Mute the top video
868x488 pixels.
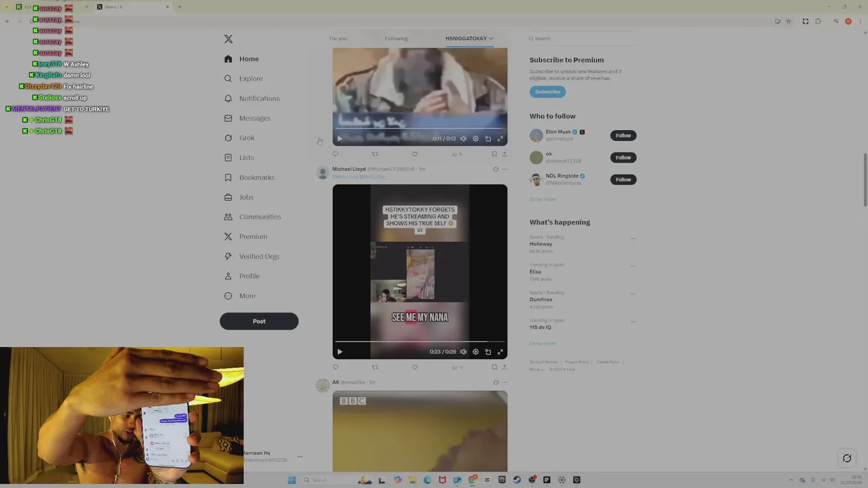[463, 138]
